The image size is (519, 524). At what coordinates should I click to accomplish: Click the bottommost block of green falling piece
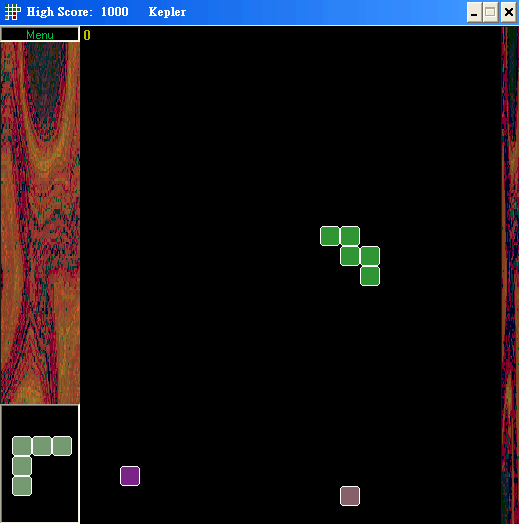[x=370, y=276]
